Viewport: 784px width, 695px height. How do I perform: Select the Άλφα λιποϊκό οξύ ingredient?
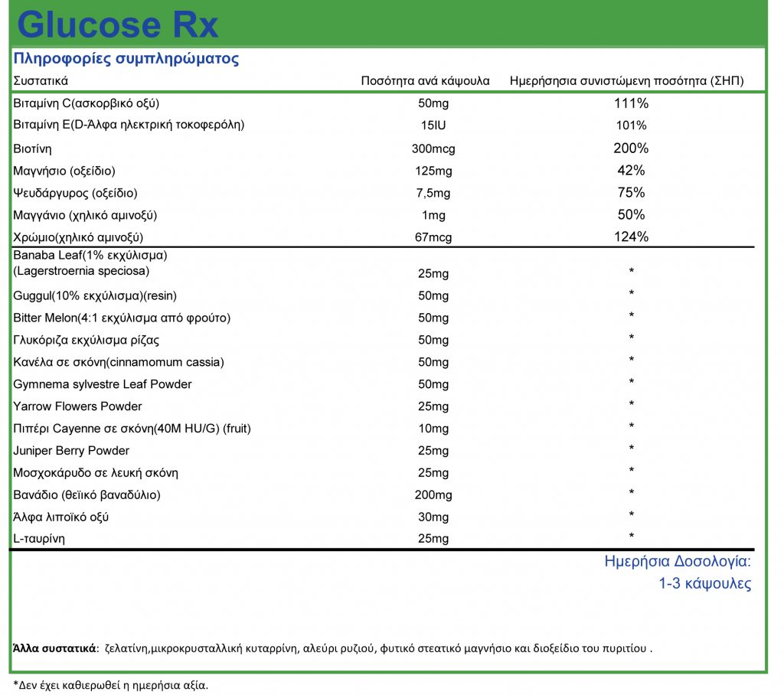[60, 517]
